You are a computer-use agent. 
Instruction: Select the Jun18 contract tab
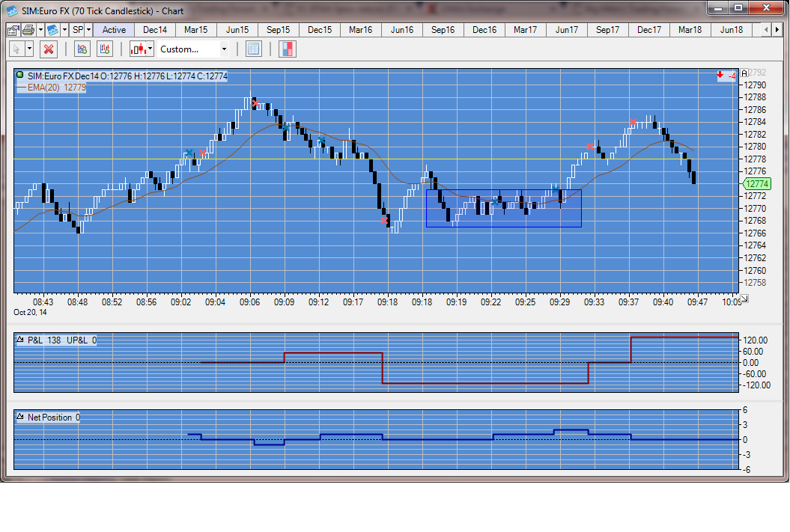(732, 30)
